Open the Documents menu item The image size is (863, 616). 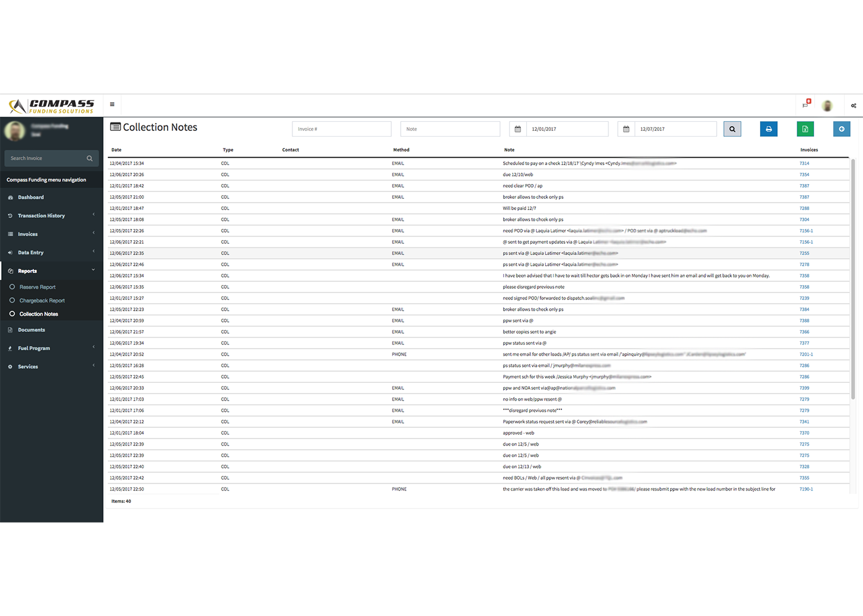pyautogui.click(x=31, y=330)
